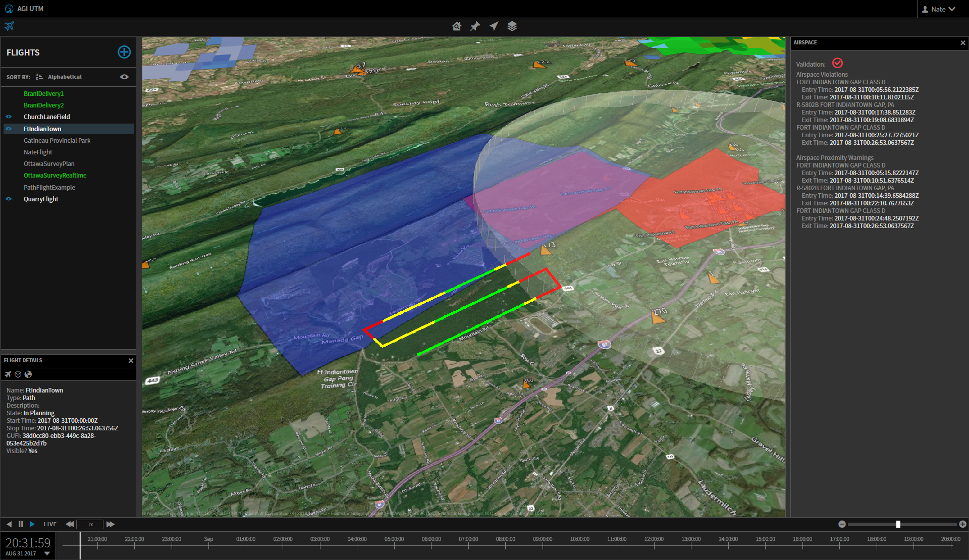Click the sort order icon beside Alphabetical
The width and height of the screenshot is (969, 560).
coord(39,77)
